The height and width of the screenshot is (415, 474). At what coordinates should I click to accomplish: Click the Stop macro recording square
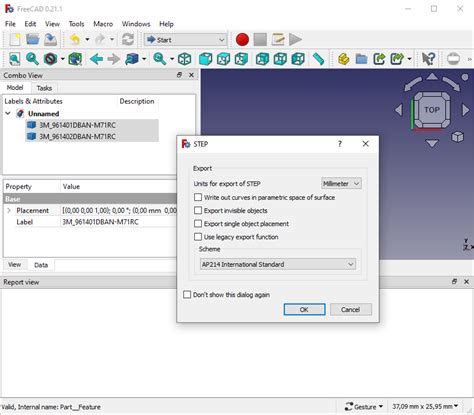[260, 40]
